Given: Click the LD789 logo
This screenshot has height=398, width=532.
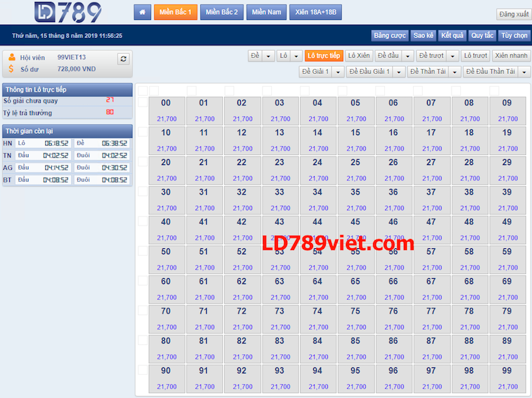Looking at the screenshot, I should point(68,12).
